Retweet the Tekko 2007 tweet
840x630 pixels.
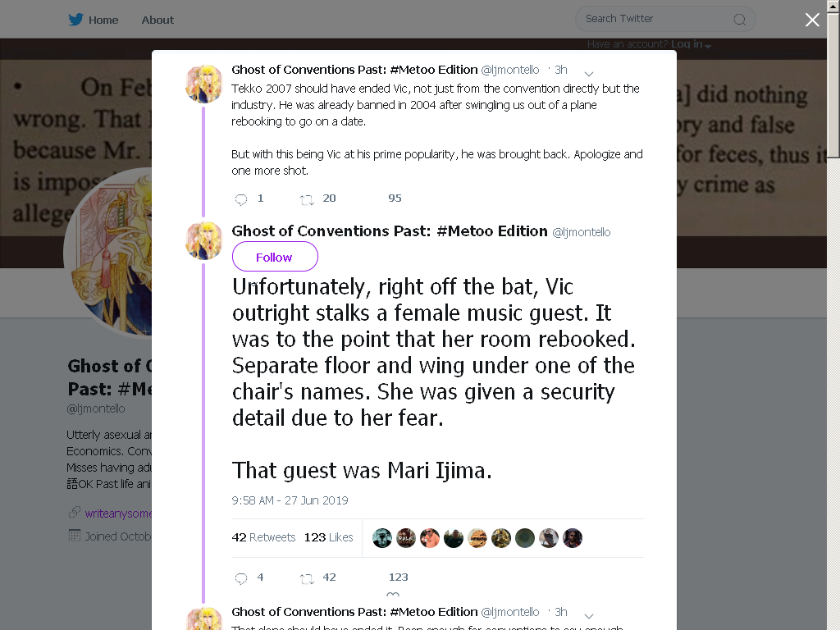307,199
